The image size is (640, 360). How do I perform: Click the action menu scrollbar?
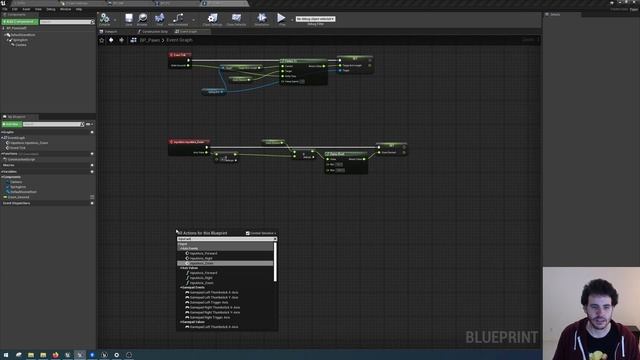[x=275, y=262]
